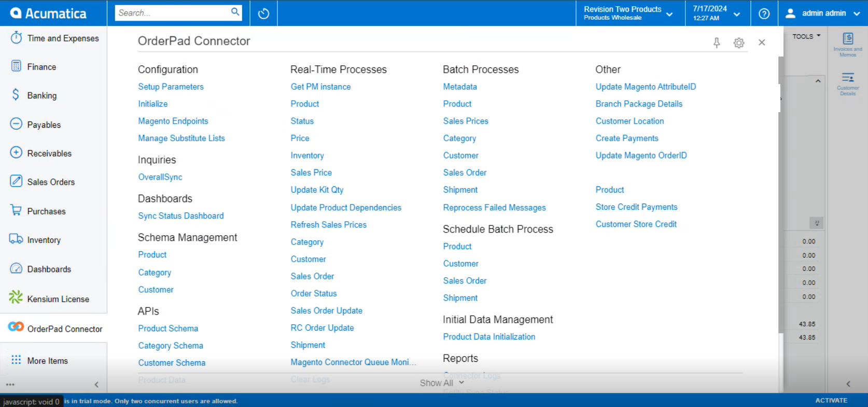This screenshot has width=868, height=407.
Task: Open the More Items grid icon
Action: coord(16,360)
